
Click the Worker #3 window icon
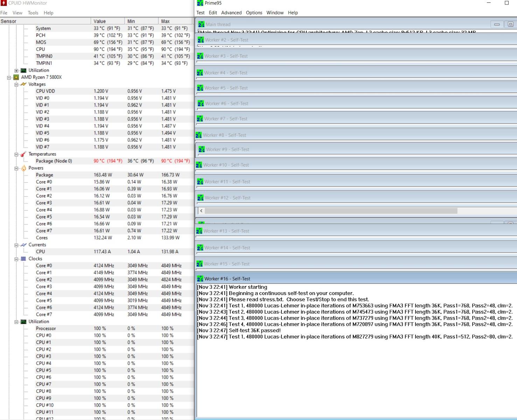[x=200, y=56]
